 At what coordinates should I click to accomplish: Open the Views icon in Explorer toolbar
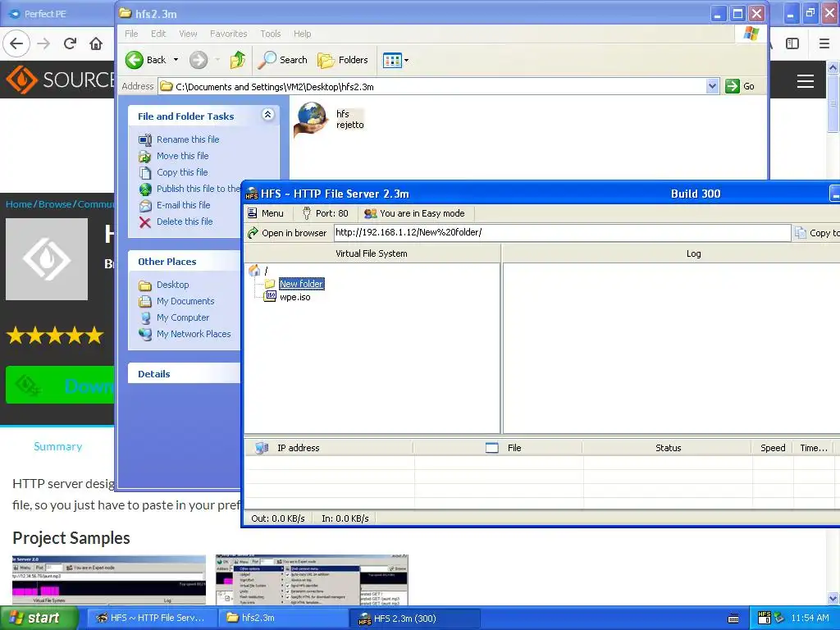[392, 60]
